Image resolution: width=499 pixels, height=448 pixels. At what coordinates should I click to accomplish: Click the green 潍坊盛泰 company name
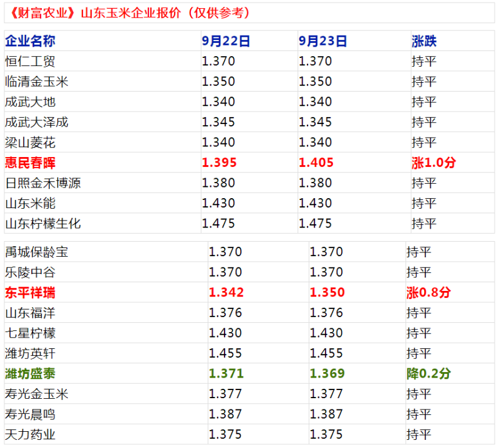[30, 374]
